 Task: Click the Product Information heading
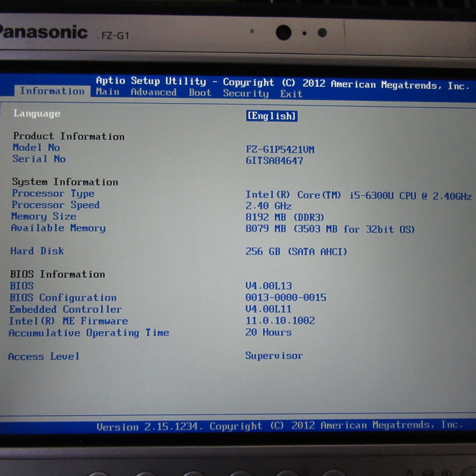coord(69,136)
